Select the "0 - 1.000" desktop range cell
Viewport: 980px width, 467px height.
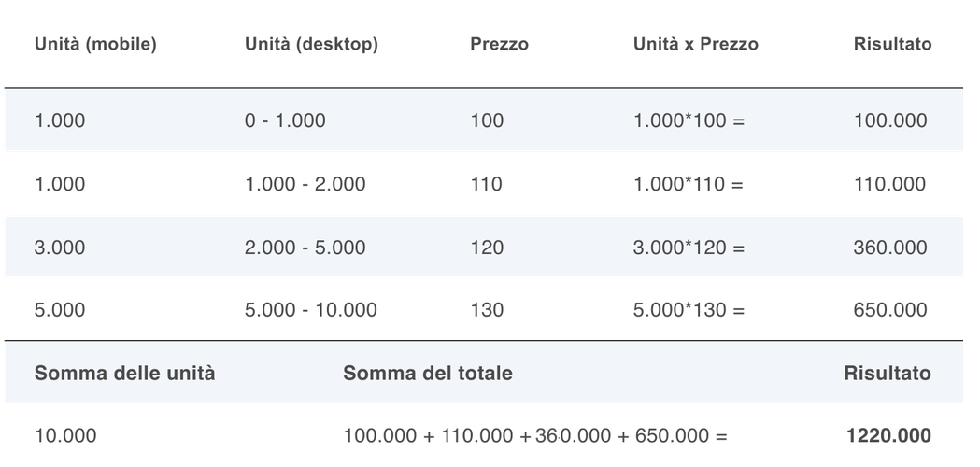point(285,120)
